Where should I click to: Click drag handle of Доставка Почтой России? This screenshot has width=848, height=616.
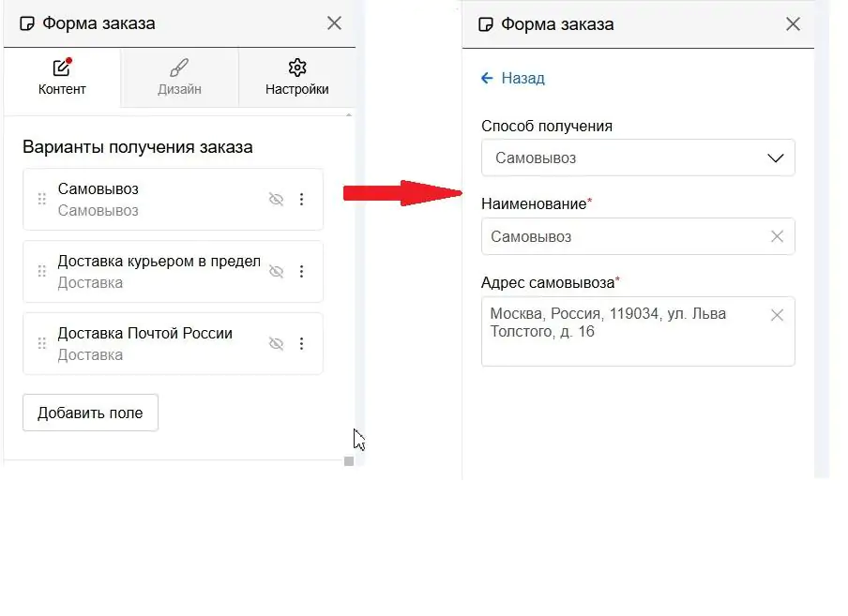pos(41,344)
